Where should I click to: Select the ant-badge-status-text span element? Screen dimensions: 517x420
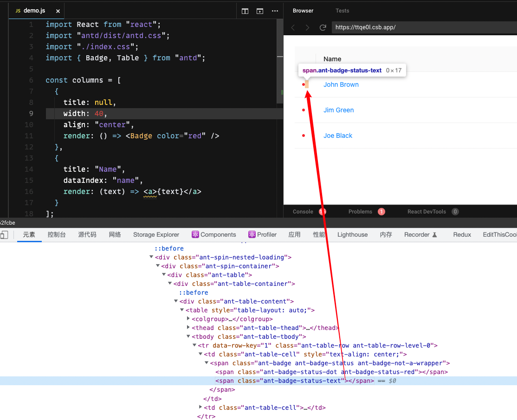[294, 381]
